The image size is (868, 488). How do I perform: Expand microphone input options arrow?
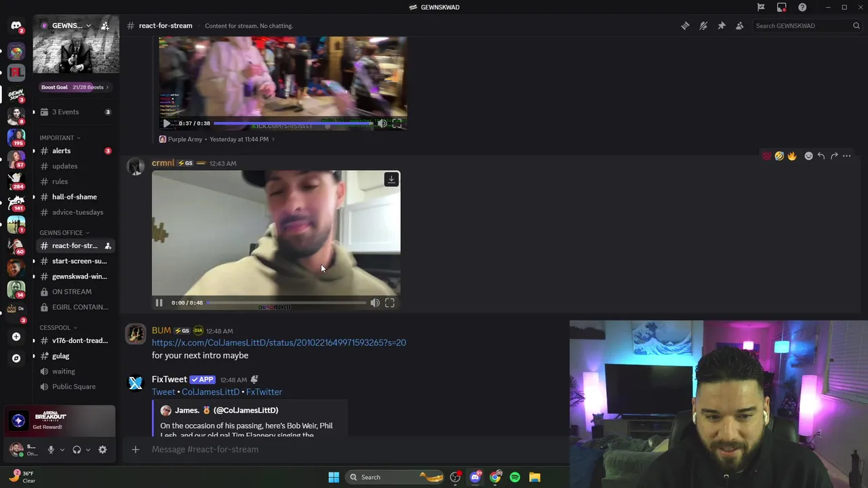click(x=62, y=449)
